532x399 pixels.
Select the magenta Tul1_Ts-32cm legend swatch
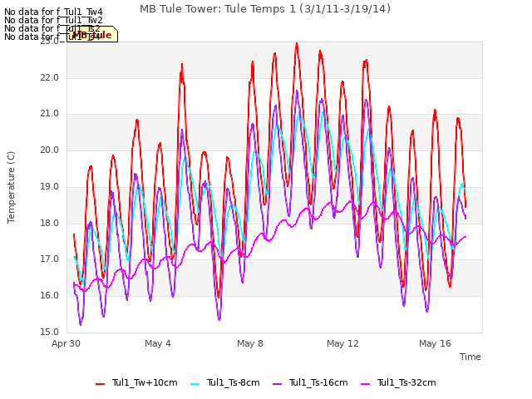(x=365, y=384)
